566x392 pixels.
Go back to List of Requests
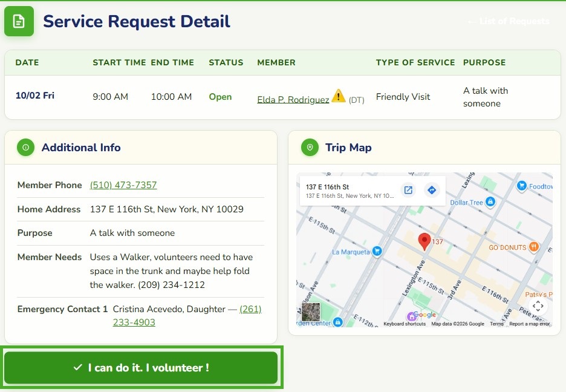(509, 21)
